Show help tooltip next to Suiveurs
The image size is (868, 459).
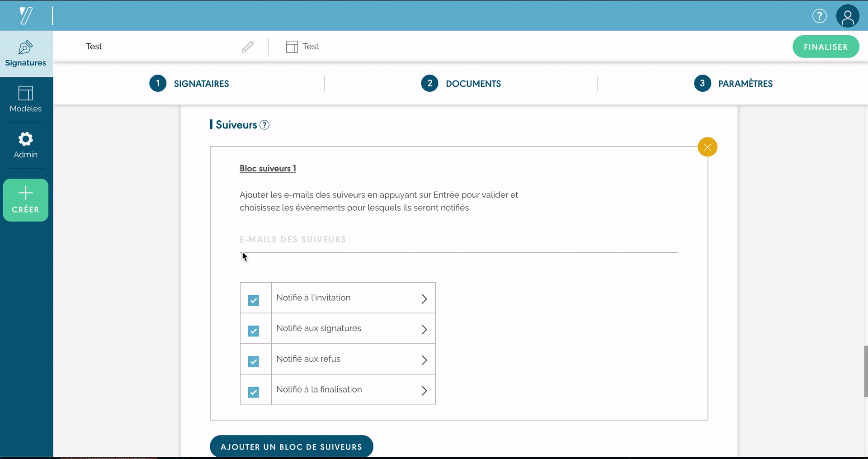pos(264,125)
